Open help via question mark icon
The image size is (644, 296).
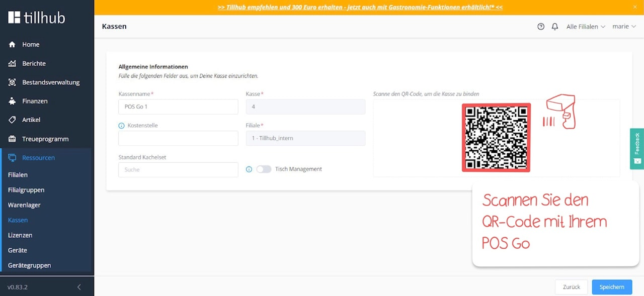pos(541,27)
